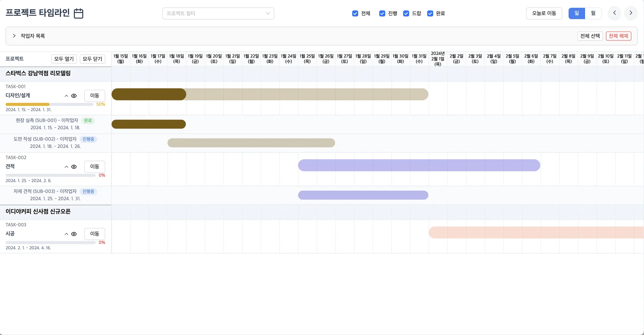Image resolution: width=644 pixels, height=335 pixels.
Task: Uncheck the 진행 status checkbox
Action: 382,13
